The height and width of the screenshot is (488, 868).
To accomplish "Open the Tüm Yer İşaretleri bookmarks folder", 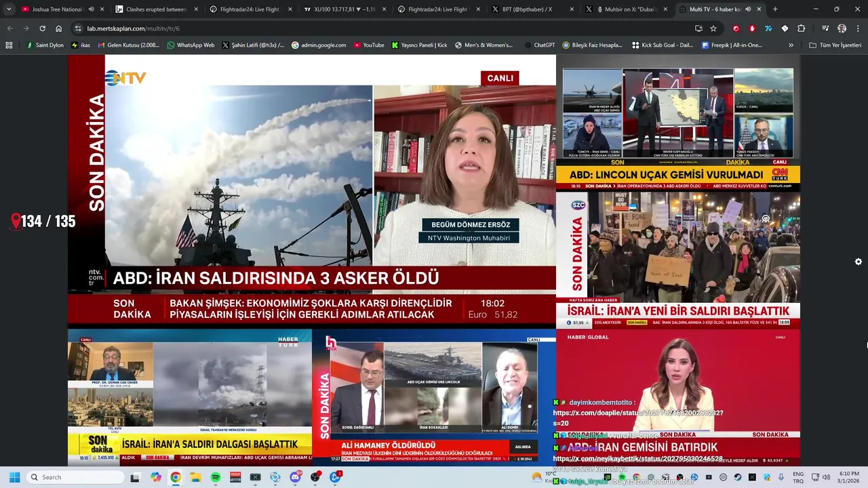I will [835, 45].
